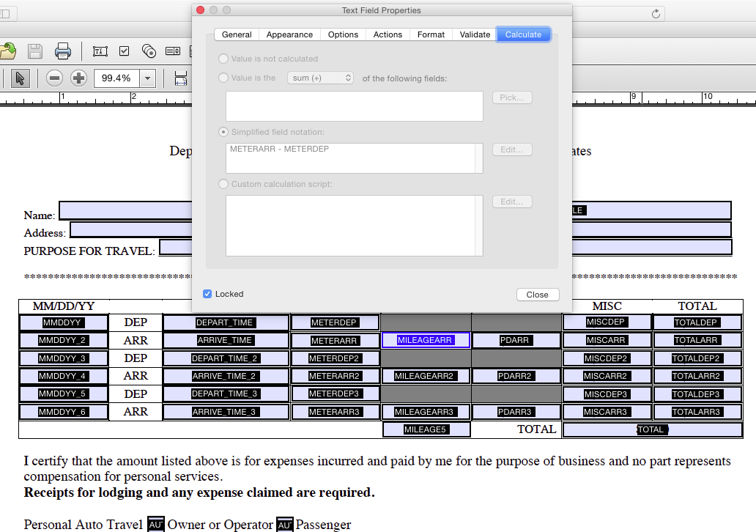
Task: Click Edit... button for custom calculation script
Action: point(512,202)
